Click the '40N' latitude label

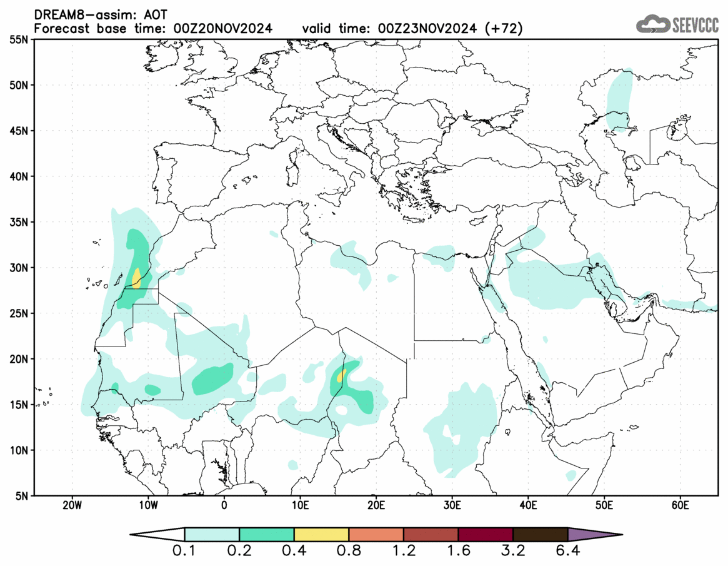click(19, 176)
